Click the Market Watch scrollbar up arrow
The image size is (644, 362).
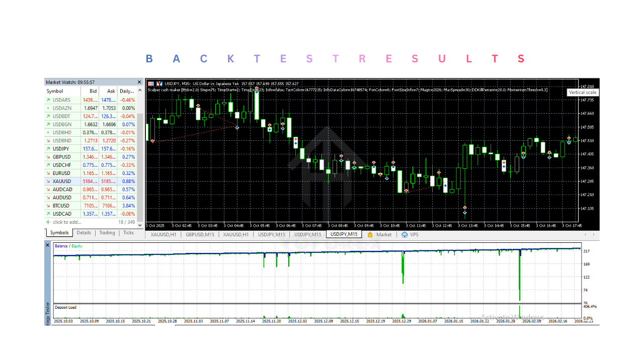pyautogui.click(x=140, y=90)
